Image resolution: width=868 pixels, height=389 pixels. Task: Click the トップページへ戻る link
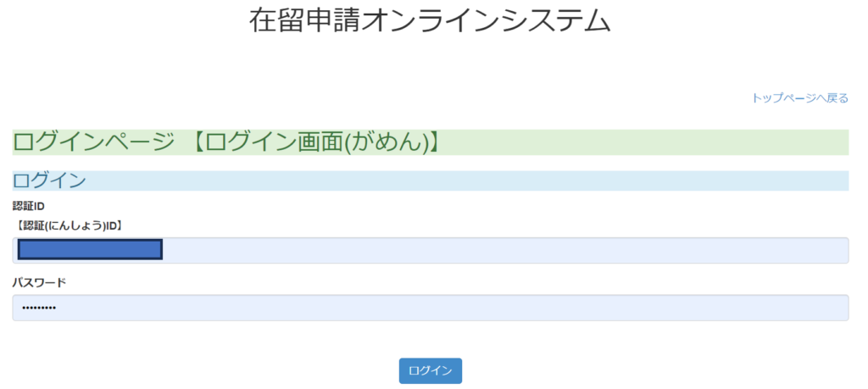(799, 98)
